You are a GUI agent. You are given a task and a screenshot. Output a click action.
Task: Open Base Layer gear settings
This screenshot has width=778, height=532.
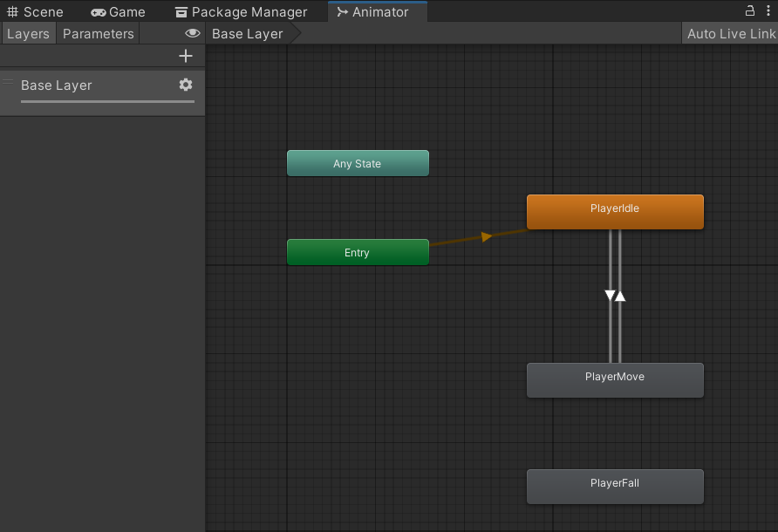point(186,85)
